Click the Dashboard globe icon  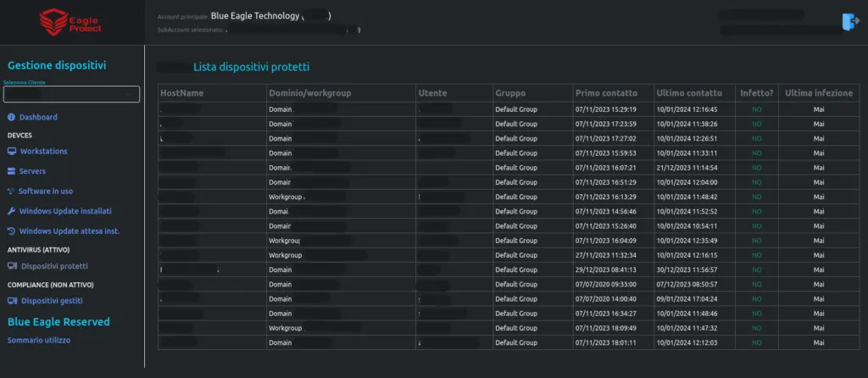point(12,117)
